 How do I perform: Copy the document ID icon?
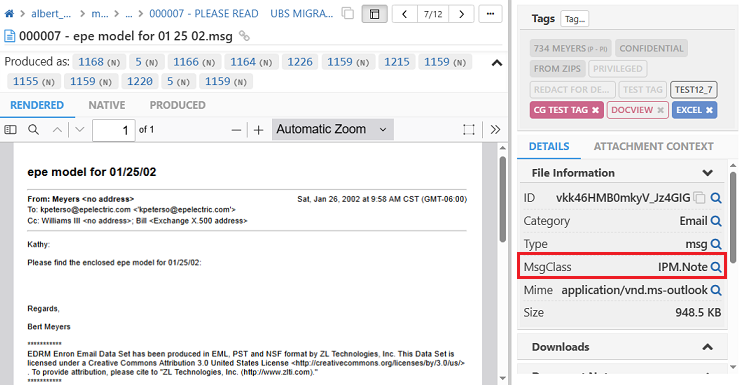[x=699, y=197]
